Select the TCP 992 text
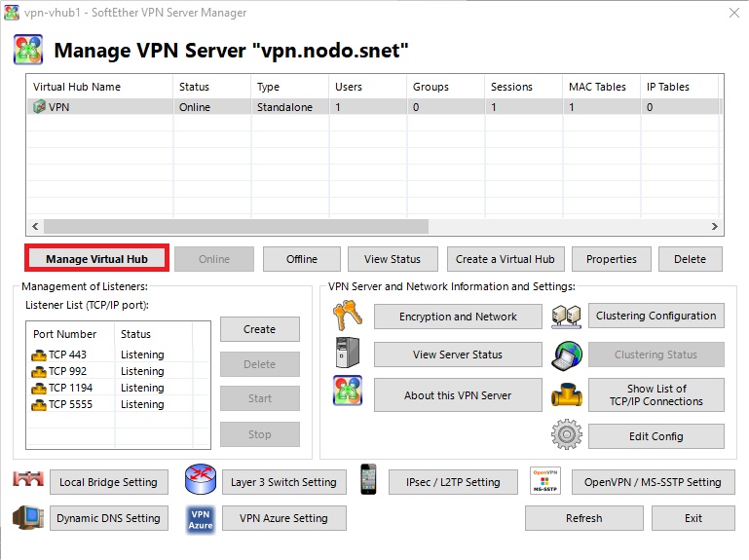Screen dimensions: 749x560 (67, 371)
